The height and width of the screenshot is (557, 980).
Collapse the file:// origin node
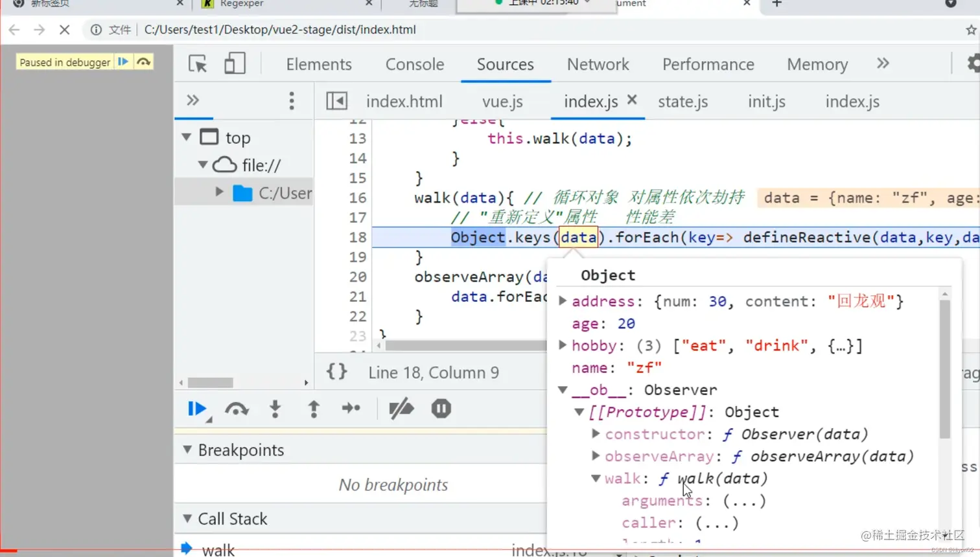(203, 165)
